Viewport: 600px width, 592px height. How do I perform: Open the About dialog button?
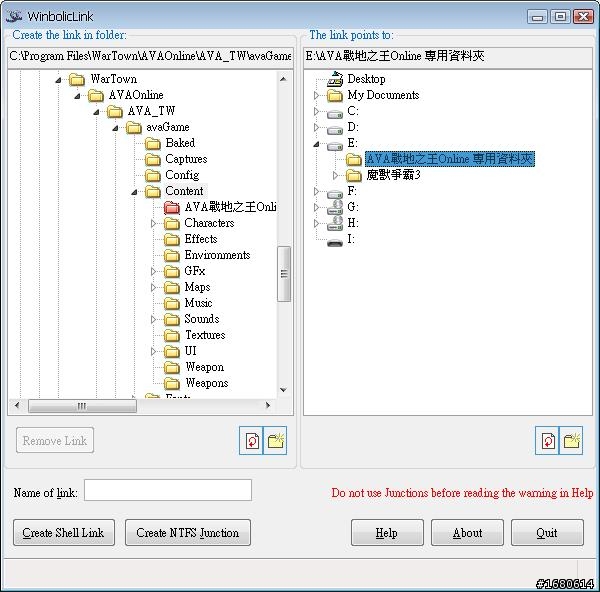click(x=467, y=532)
